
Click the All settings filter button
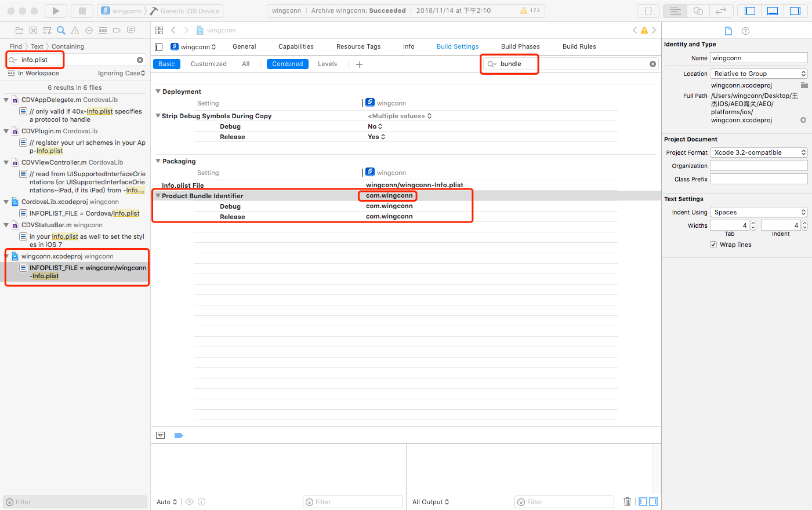point(246,64)
